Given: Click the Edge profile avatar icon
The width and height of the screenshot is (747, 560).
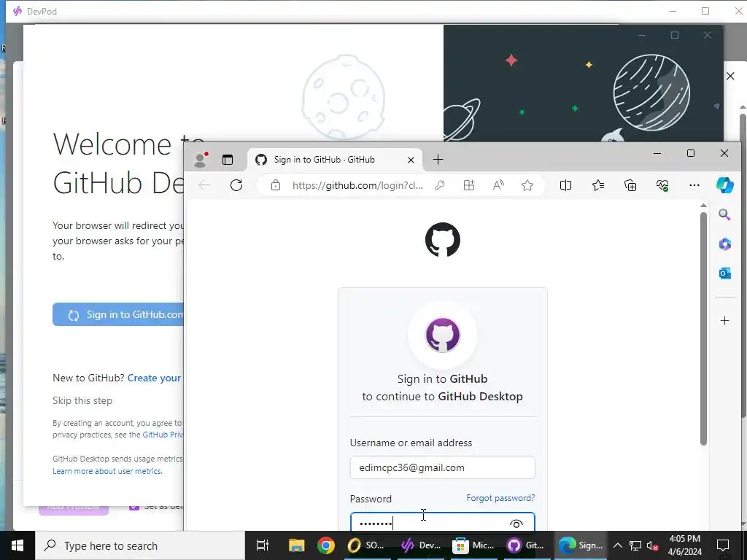Looking at the screenshot, I should [x=200, y=160].
